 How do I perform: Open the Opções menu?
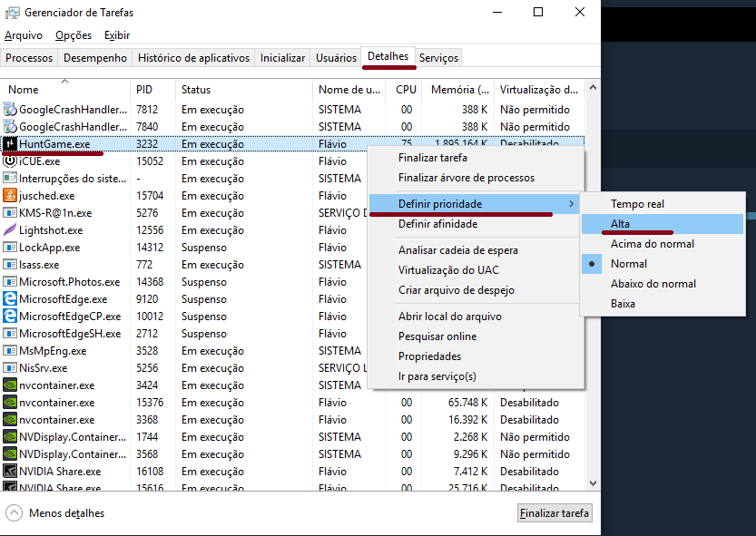(x=74, y=35)
